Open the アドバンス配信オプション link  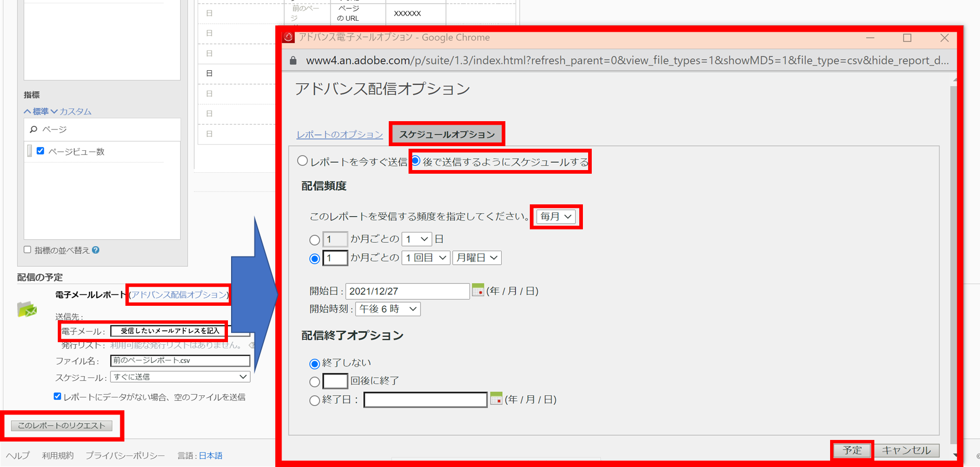(179, 294)
